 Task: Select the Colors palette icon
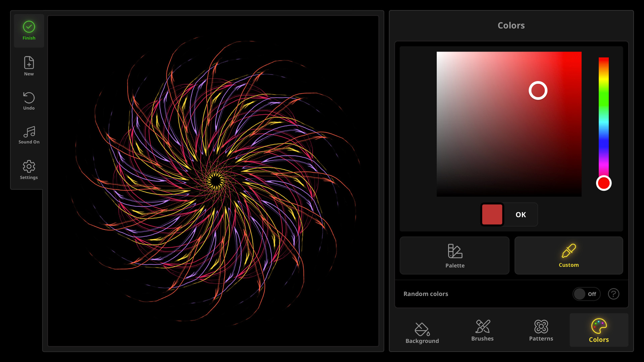point(598,325)
